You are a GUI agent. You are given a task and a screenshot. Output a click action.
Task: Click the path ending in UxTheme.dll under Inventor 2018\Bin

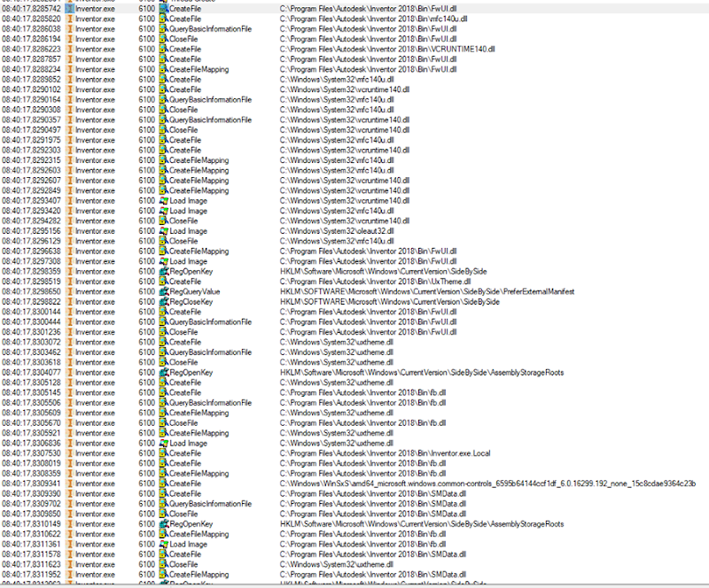pyautogui.click(x=375, y=281)
